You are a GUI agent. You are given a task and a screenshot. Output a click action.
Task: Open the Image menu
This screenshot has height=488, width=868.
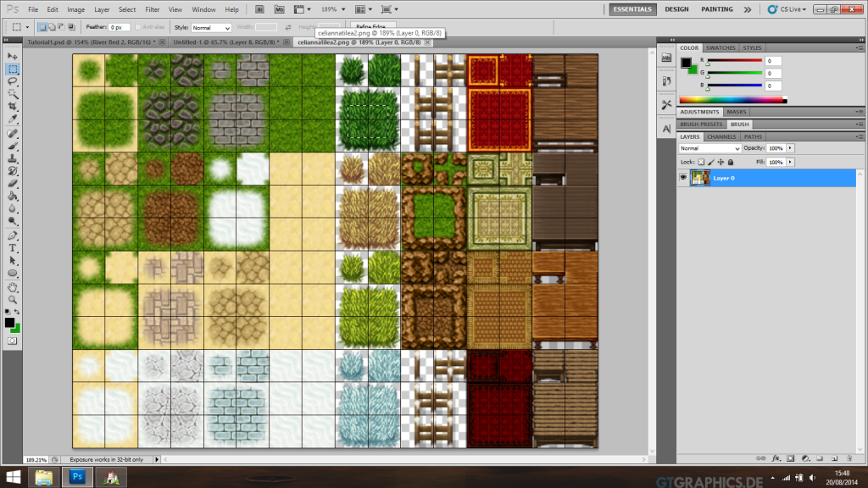75,9
